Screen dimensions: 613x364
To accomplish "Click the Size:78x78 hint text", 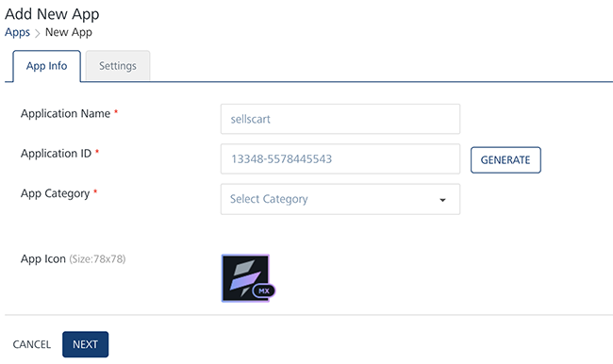I will click(97, 258).
